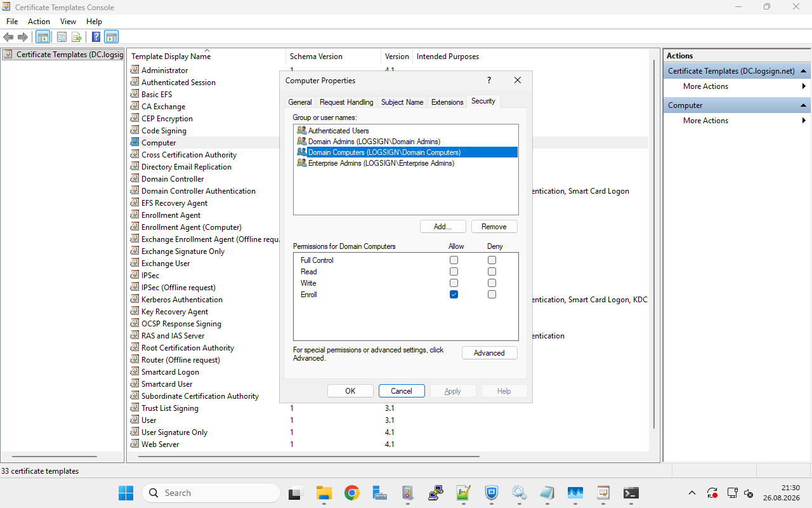Select Domain Admins in group list
Screen dimensions: 812x508
[406, 142]
